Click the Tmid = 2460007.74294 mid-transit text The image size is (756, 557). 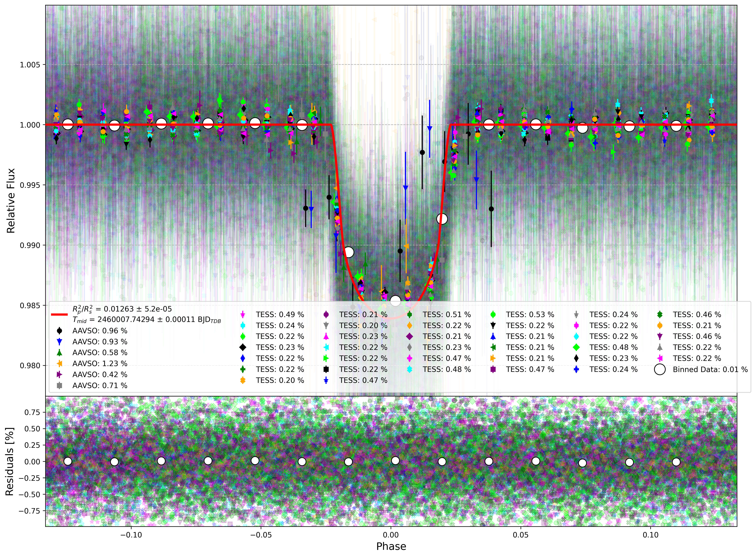(147, 320)
